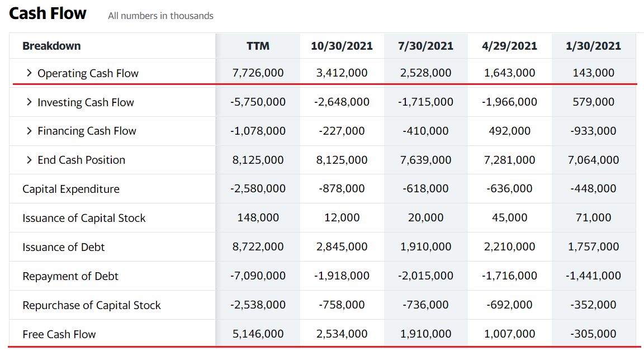The height and width of the screenshot is (351, 644).
Task: Click Repayment of Debt TTM value -7,090,000
Action: (x=258, y=276)
